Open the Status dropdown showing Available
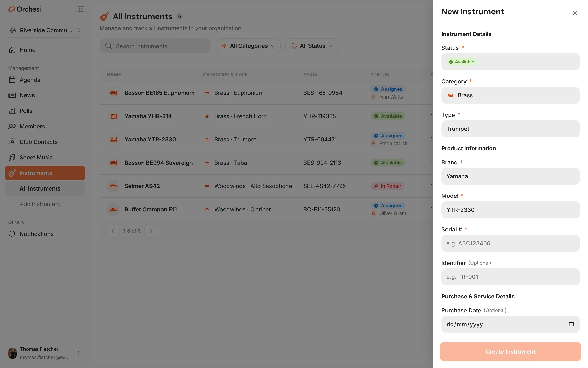 [510, 62]
